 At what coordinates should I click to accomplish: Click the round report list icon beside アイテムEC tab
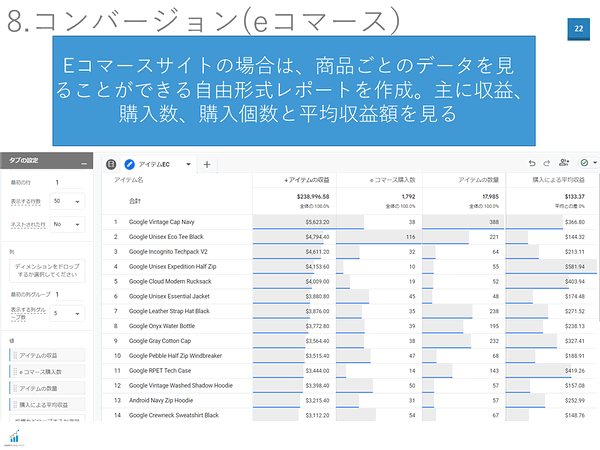[111, 164]
